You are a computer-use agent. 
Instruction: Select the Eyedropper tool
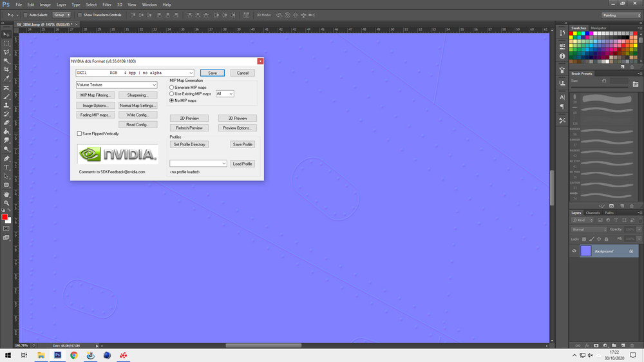click(6, 79)
